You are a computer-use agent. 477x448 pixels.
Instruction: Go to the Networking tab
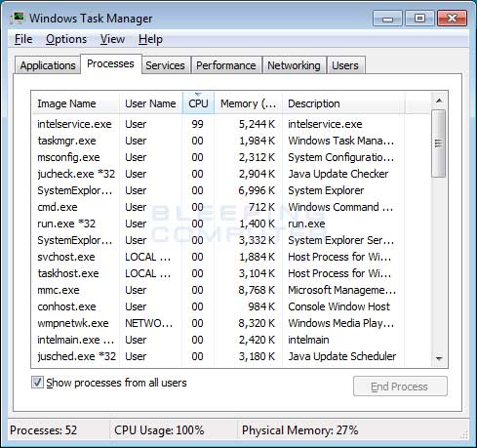[x=294, y=65]
